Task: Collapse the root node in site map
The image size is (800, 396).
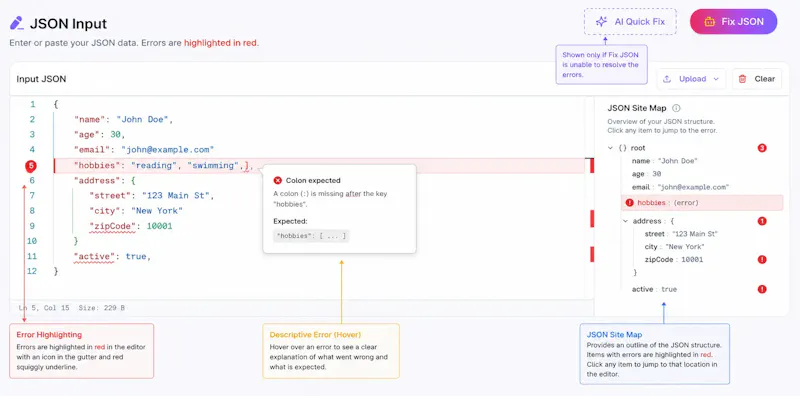Action: point(610,148)
